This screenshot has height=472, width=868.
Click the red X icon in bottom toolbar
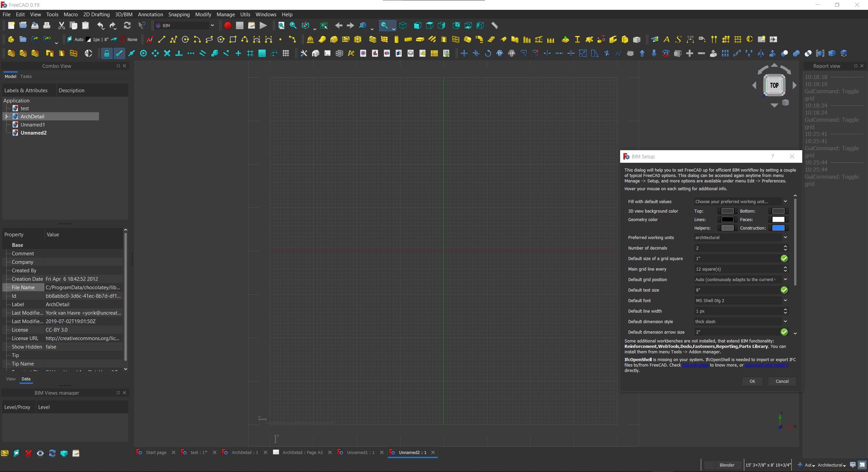point(28,453)
